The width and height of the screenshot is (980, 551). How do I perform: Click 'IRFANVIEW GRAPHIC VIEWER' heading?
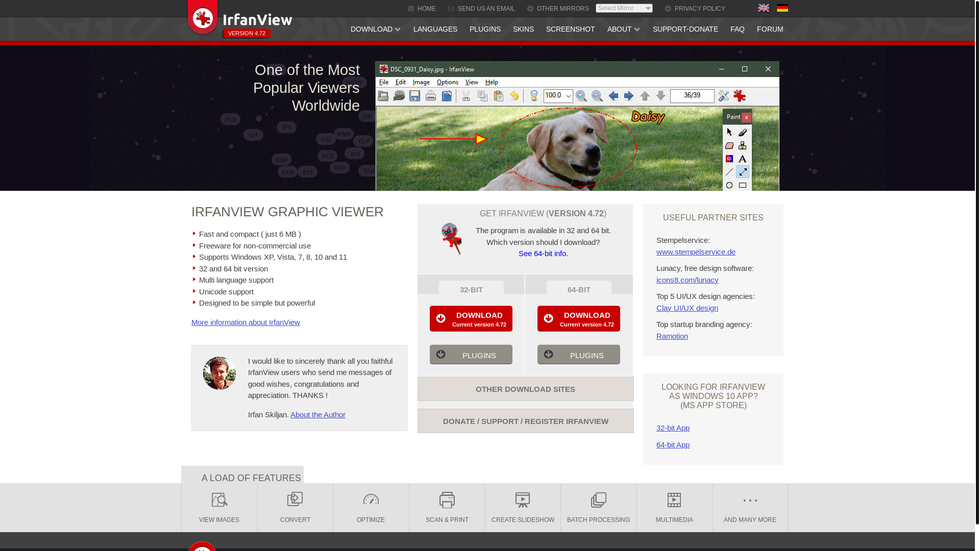point(287,212)
